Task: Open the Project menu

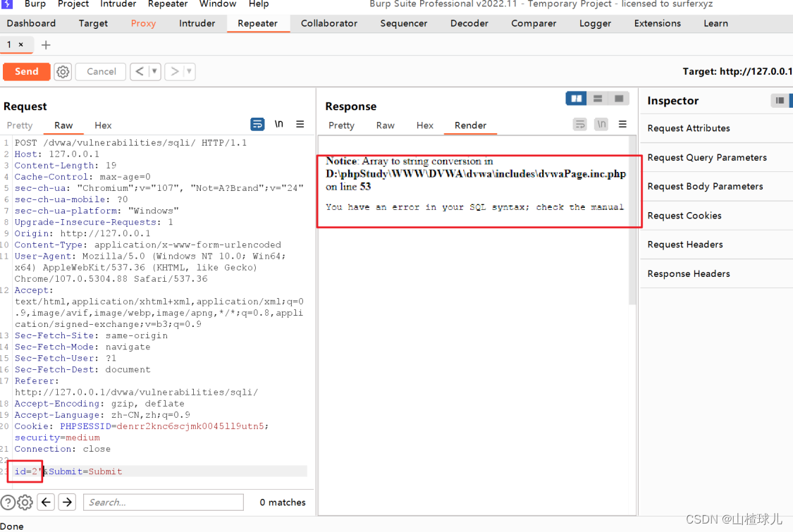Action: [x=73, y=4]
